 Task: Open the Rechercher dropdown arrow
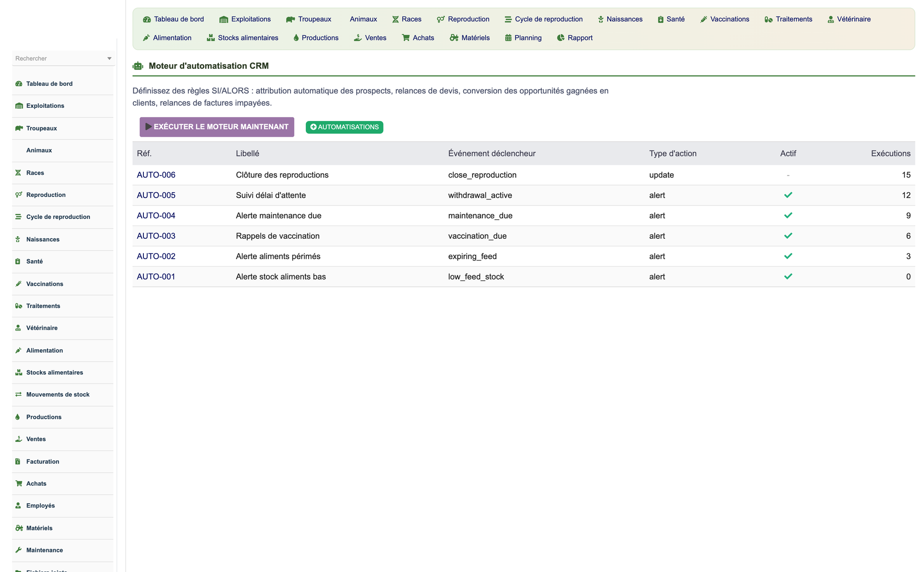[109, 58]
